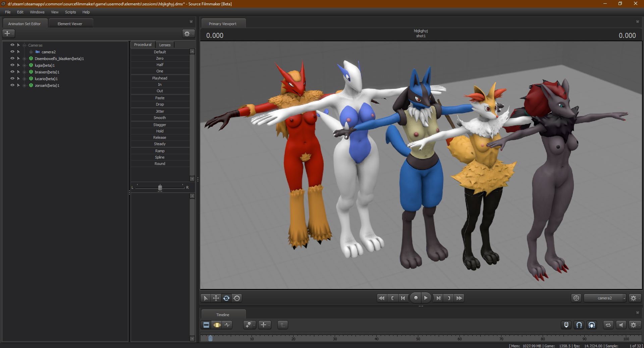Hide Disembowell's_blaziken(beta)1 with eye icon
The image size is (644, 348).
point(12,58)
